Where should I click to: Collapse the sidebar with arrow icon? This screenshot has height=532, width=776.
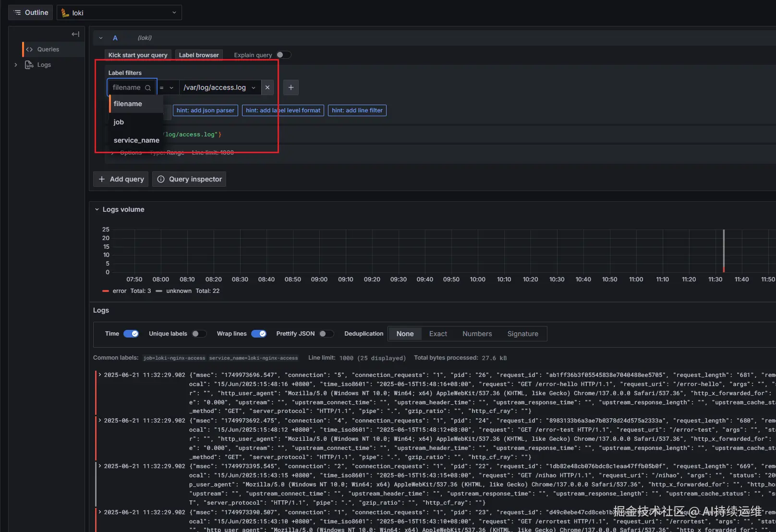pyautogui.click(x=75, y=34)
